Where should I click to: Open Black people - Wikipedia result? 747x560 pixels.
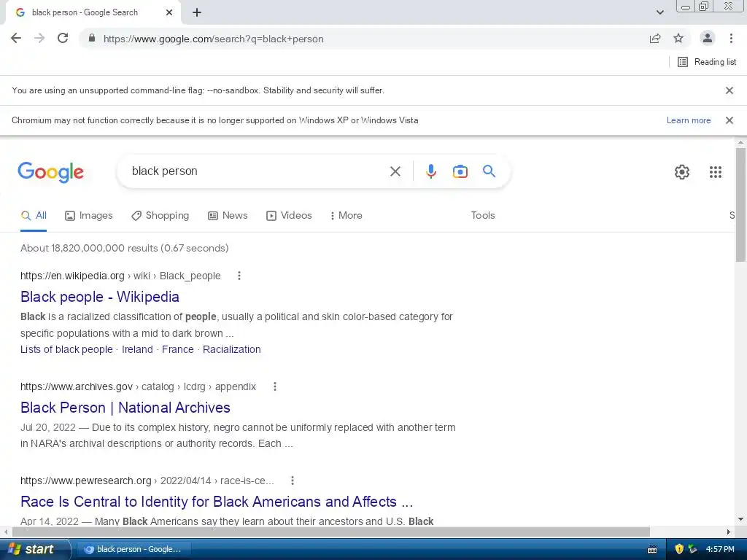point(99,297)
